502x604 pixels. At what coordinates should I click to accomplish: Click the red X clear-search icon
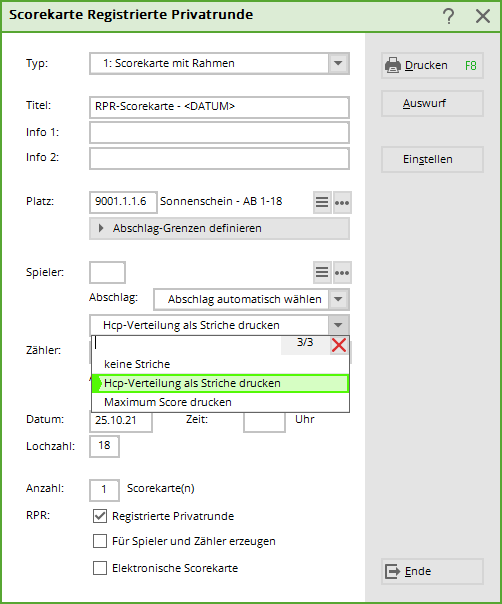[x=339, y=345]
